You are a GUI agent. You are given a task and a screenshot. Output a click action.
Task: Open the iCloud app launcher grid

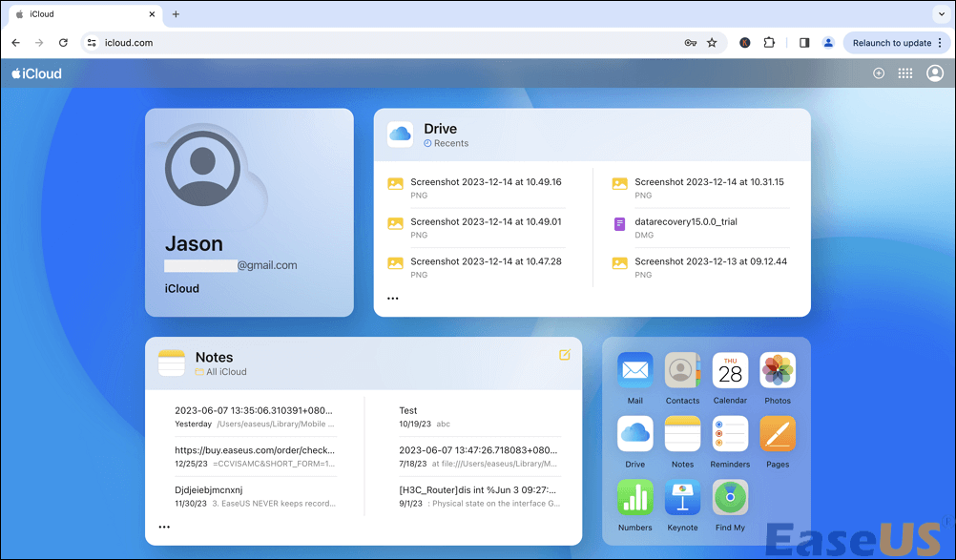coord(904,73)
